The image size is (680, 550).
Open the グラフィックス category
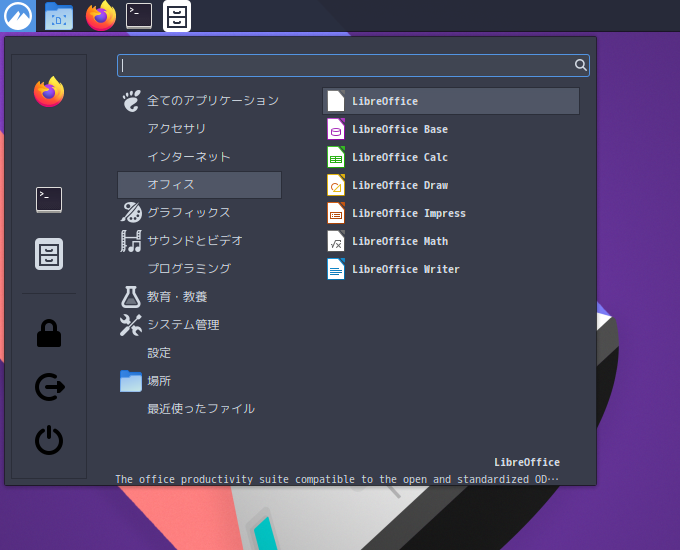tap(199, 213)
